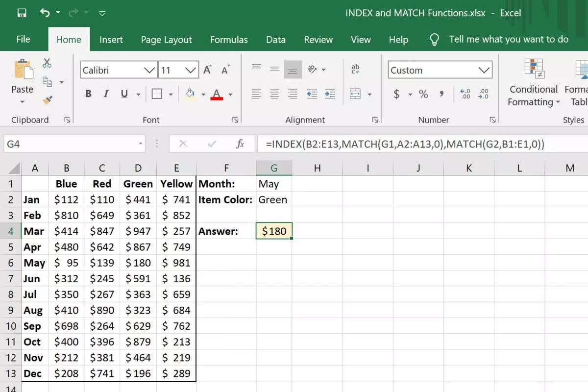Click the Cut scissors icon

(47, 63)
